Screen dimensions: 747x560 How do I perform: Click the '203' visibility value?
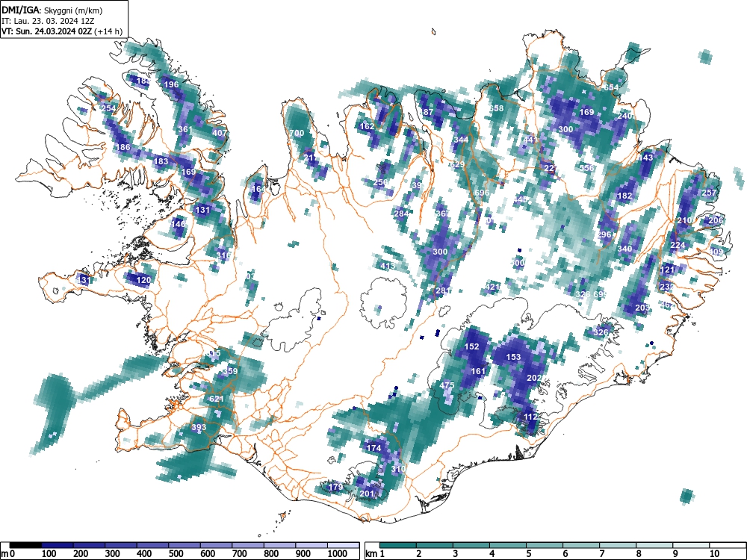(642, 308)
